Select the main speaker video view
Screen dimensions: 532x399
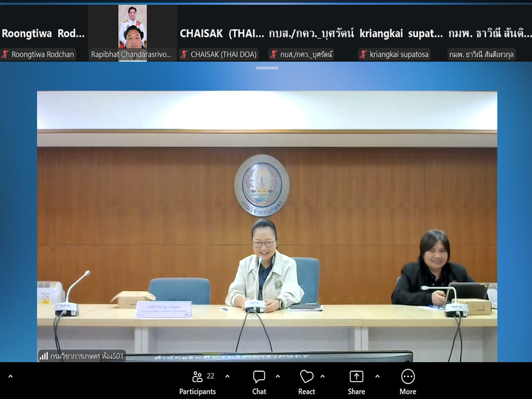point(267,226)
